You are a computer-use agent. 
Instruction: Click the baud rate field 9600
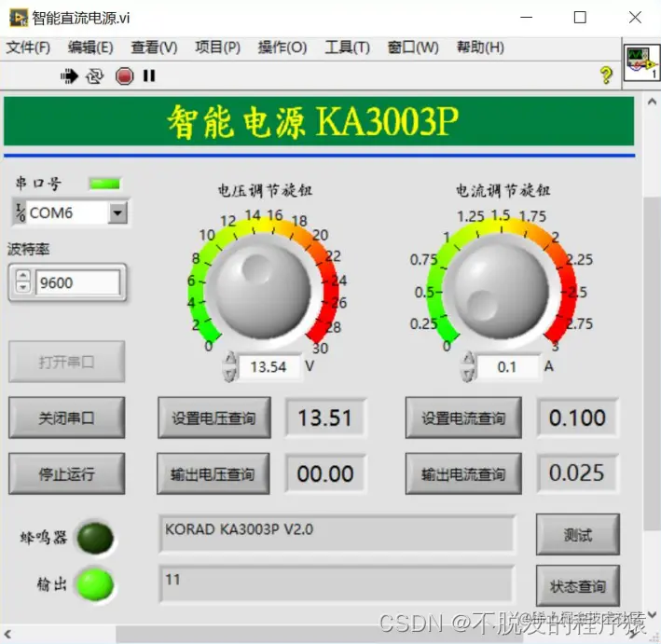click(x=77, y=282)
